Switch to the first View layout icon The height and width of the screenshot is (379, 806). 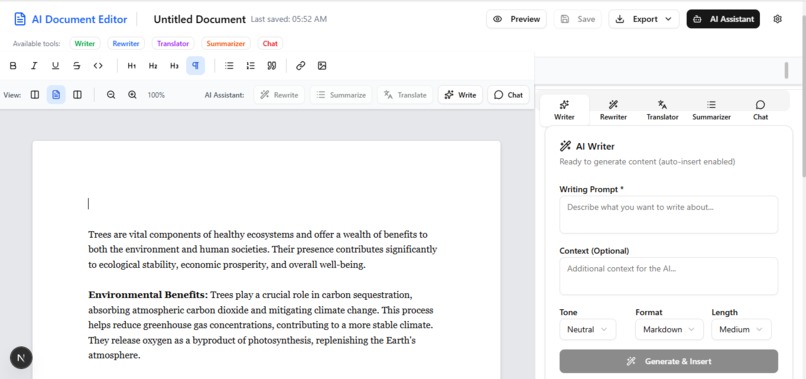[x=35, y=95]
